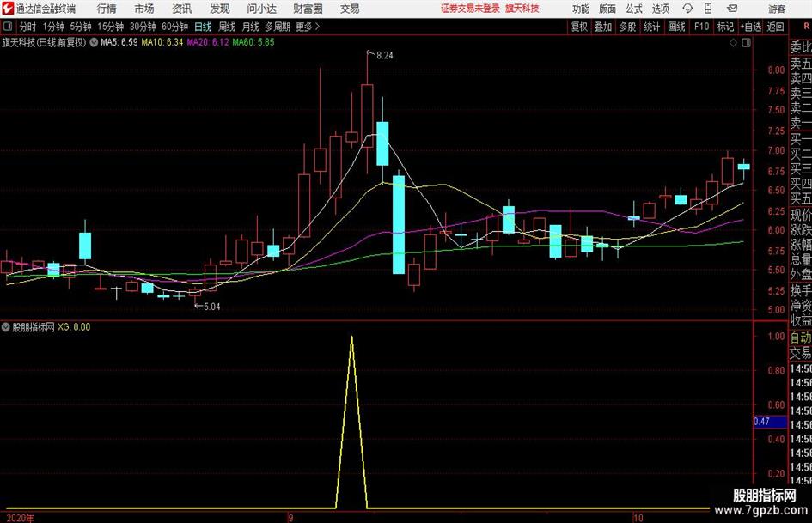This screenshot has width=812, height=523.
Task: Open the 交易 menu
Action: tap(350, 9)
